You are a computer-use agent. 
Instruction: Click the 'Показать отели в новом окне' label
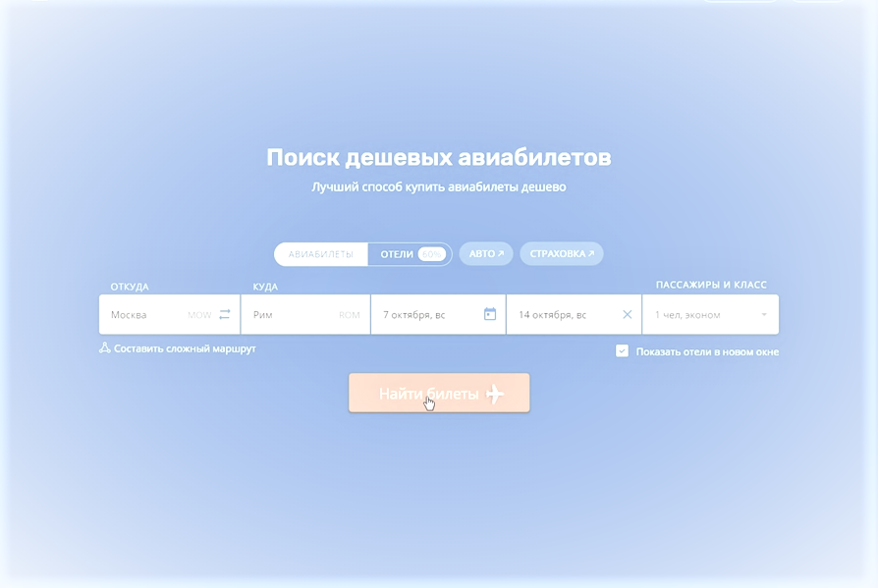pyautogui.click(x=707, y=351)
